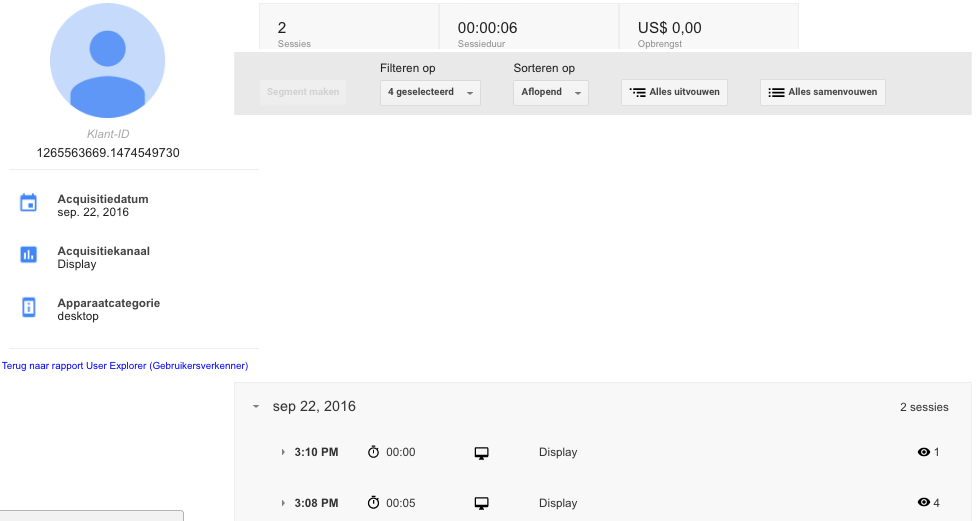Click the Acquisitiedatum calendar icon
This screenshot has height=521, width=976.
tap(29, 203)
